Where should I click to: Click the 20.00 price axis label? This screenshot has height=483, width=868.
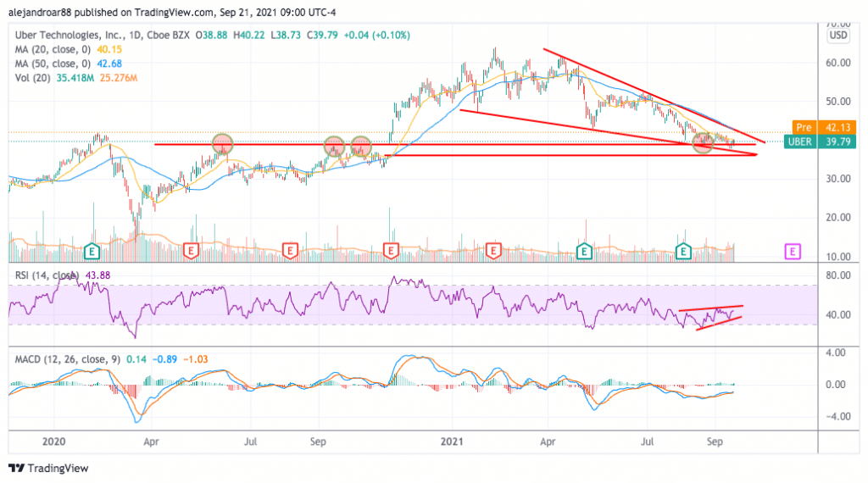(x=838, y=218)
